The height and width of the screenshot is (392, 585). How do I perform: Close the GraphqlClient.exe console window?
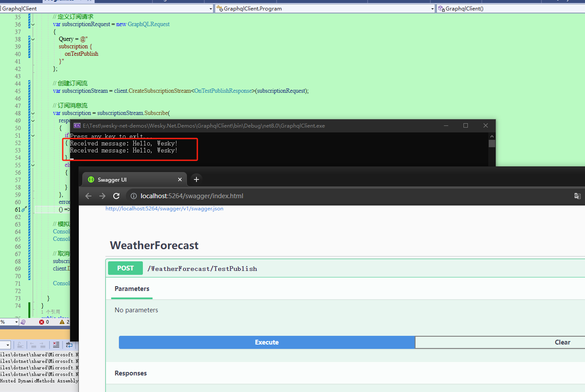point(486,125)
